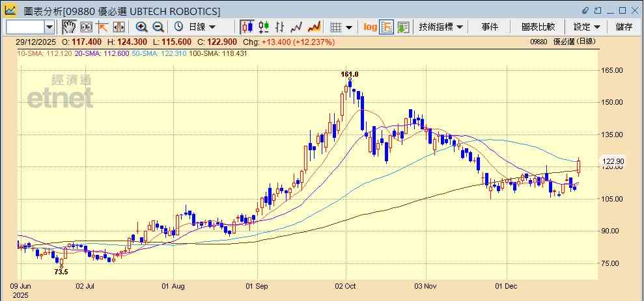Click the Chg: +13.400 (+12.237%) value
This screenshot has width=644, height=301.
(288, 42)
